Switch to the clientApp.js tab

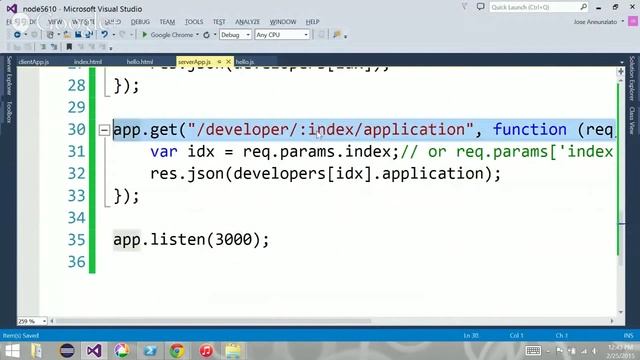(33, 62)
